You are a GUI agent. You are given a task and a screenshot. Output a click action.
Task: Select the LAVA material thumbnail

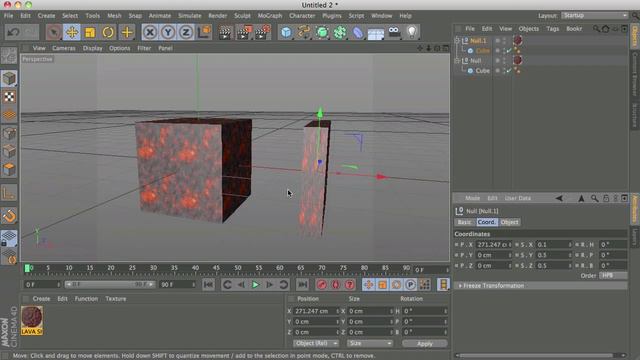point(32,320)
